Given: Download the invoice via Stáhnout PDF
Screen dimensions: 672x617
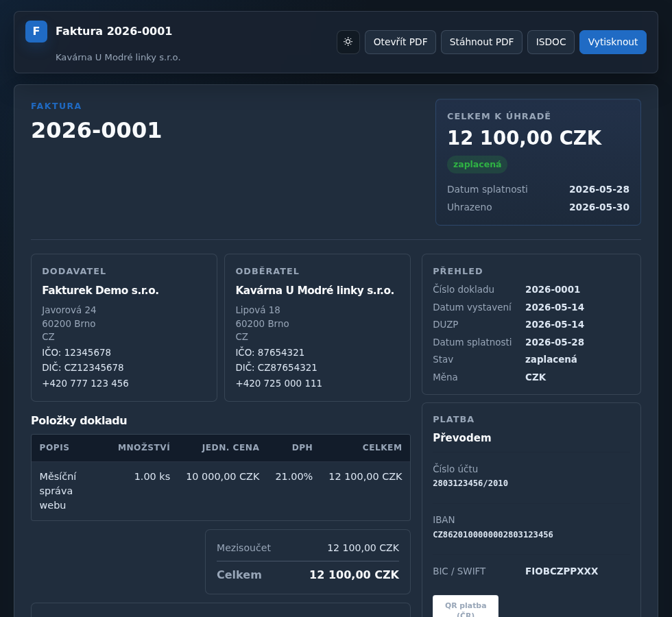Looking at the screenshot, I should 481,42.
